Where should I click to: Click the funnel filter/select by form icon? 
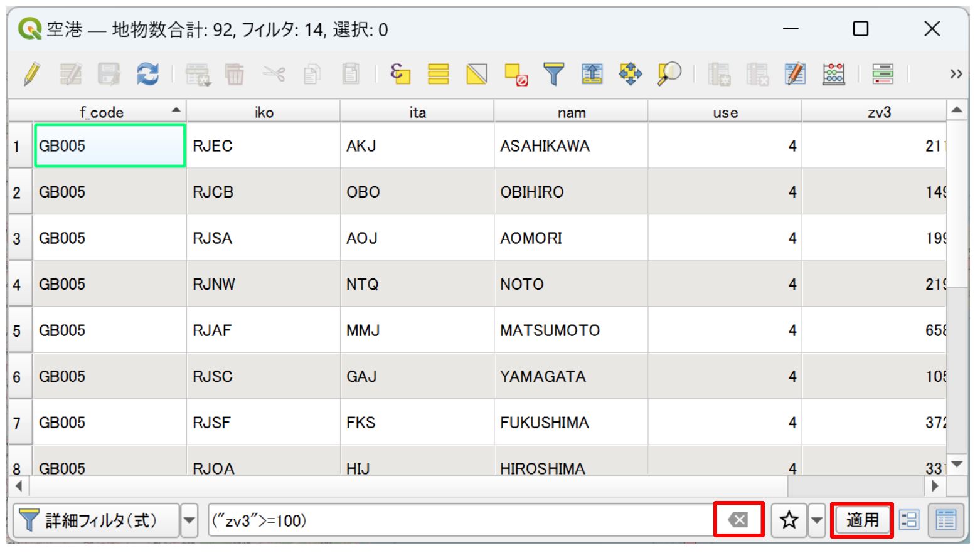[x=553, y=74]
